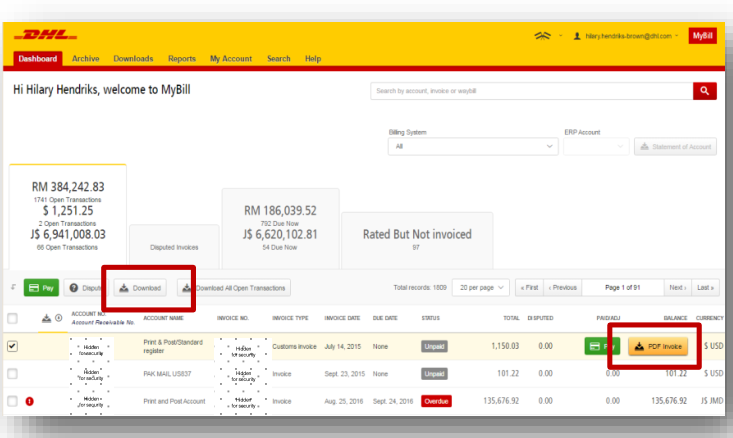The height and width of the screenshot is (438, 733).
Task: Open the Archive tab
Action: click(86, 59)
